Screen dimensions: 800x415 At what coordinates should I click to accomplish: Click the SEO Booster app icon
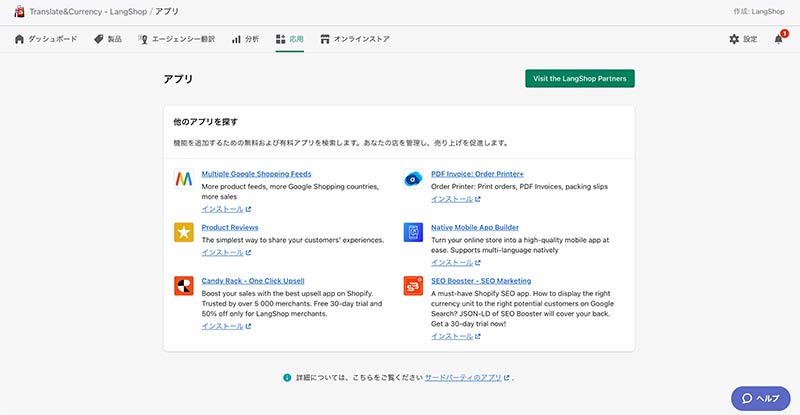pos(413,286)
